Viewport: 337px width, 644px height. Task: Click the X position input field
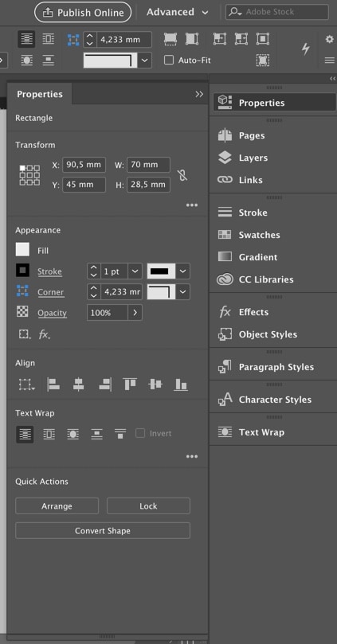[x=84, y=165]
